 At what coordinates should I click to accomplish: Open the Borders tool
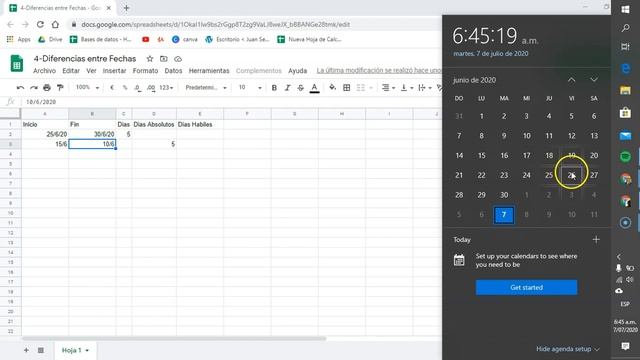point(347,88)
